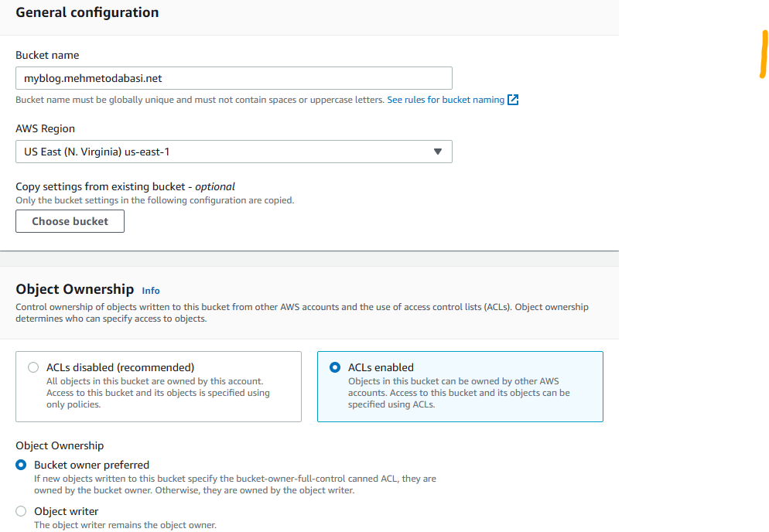Click the Object Ownership subheading above the radio options

click(60, 445)
